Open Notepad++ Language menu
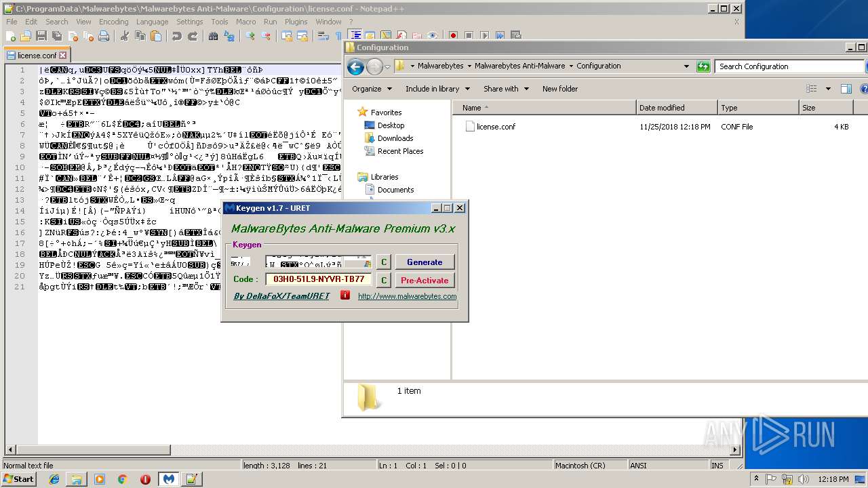This screenshot has height=488, width=868. click(152, 22)
